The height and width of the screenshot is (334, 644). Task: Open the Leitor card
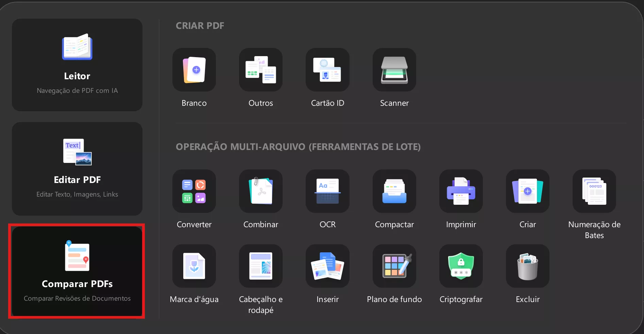(77, 65)
